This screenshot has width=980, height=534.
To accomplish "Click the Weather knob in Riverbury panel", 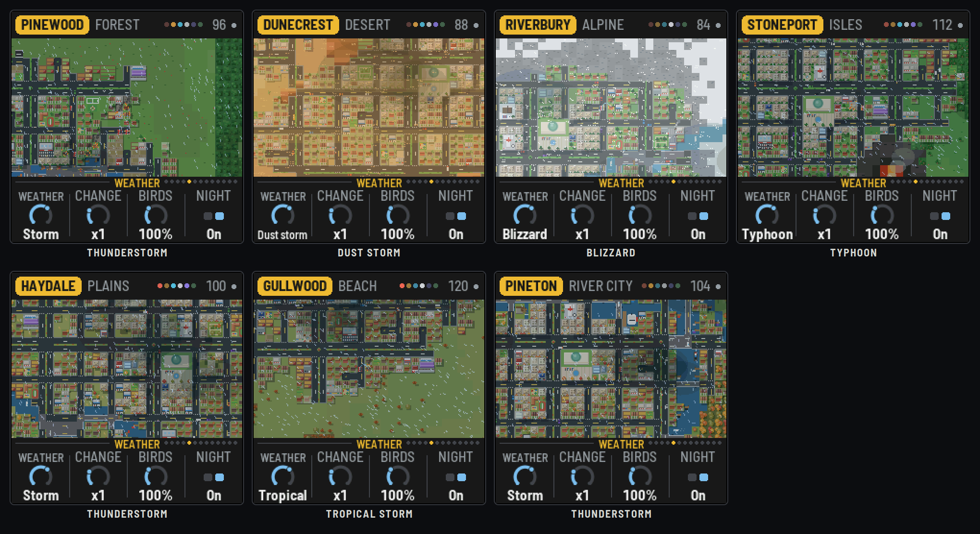I will click(x=525, y=215).
